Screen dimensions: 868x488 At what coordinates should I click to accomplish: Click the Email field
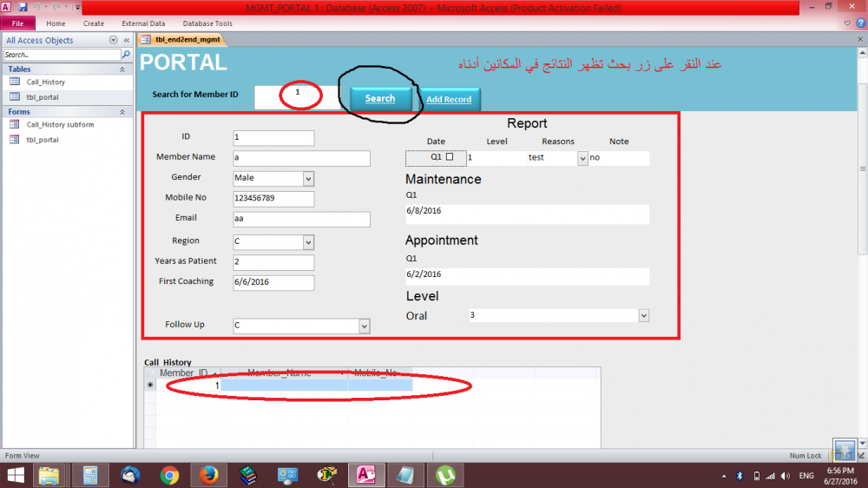(x=301, y=219)
